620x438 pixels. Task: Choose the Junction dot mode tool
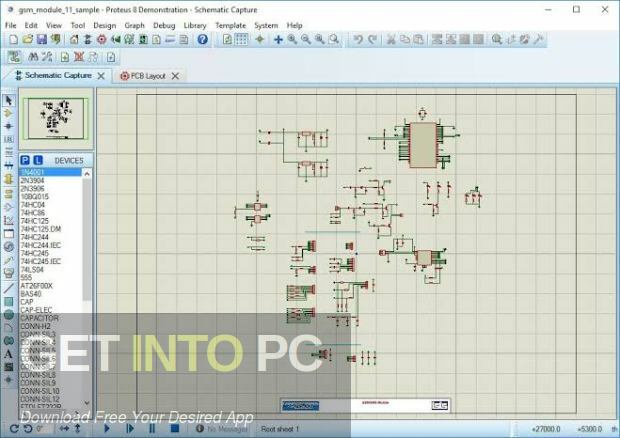[9, 126]
